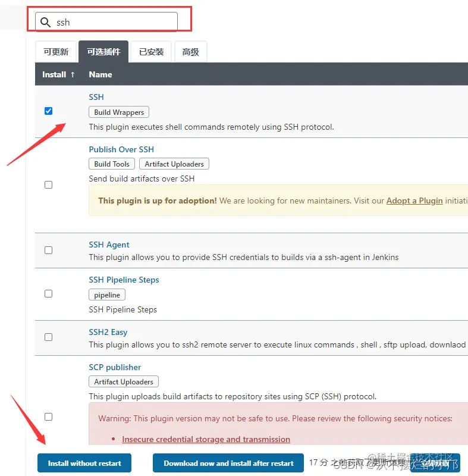This screenshot has width=468, height=476.
Task: Check the SCP publisher checkbox
Action: pyautogui.click(x=49, y=417)
